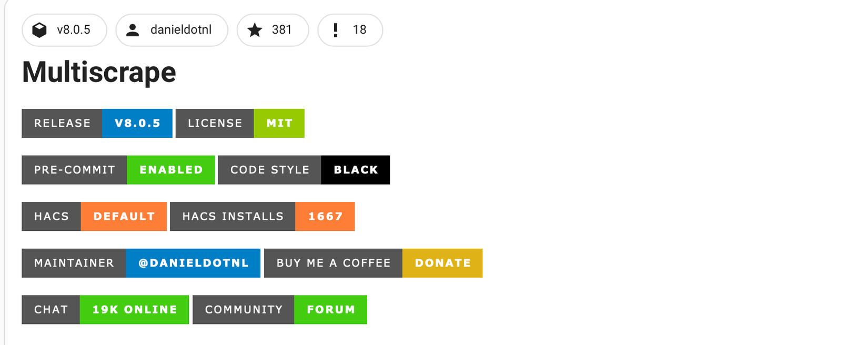Click the exclamation mark issues icon
Screen dimensions: 868x345
336,30
